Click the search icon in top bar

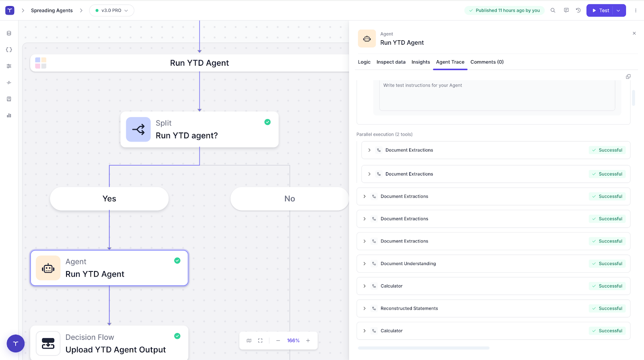point(553,10)
